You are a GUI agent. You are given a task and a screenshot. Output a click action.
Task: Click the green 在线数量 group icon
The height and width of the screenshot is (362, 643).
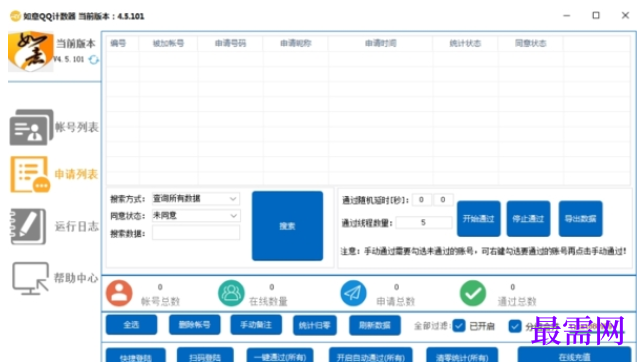[231, 294]
